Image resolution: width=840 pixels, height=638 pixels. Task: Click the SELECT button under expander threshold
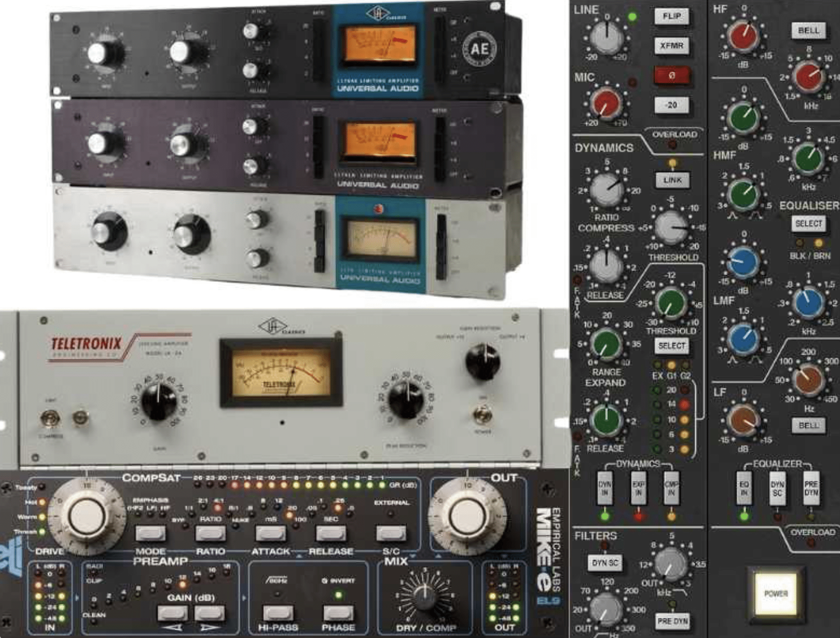click(671, 346)
